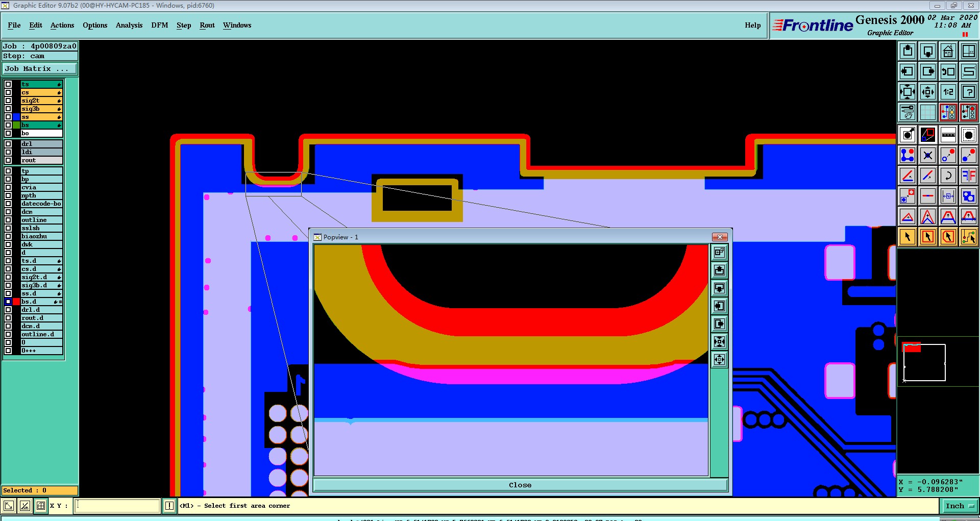Toggle the outline layer checkbox

click(8, 220)
